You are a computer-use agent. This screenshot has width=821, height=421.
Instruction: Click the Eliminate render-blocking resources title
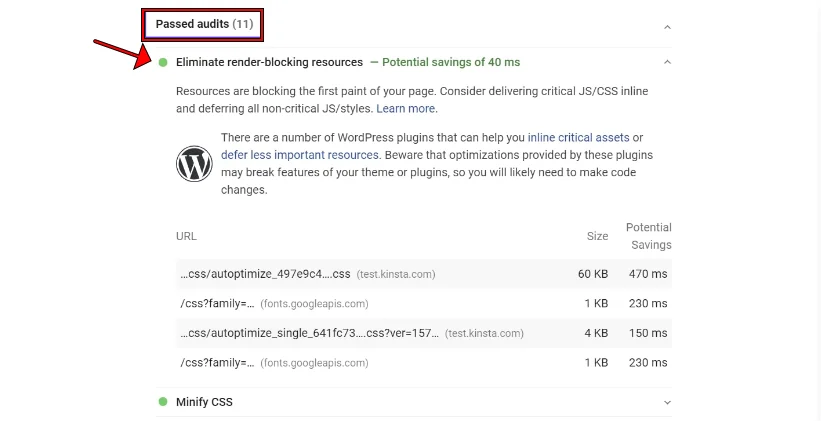tap(269, 62)
